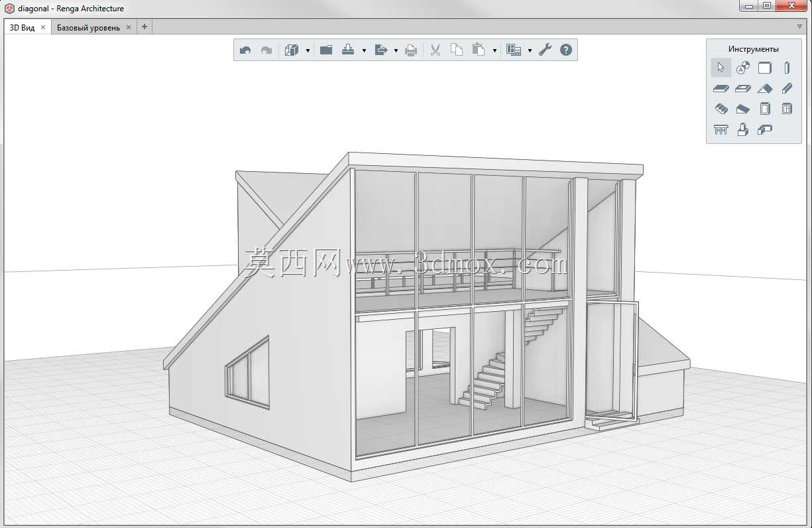
Task: Select the Wall tool
Action: (765, 68)
